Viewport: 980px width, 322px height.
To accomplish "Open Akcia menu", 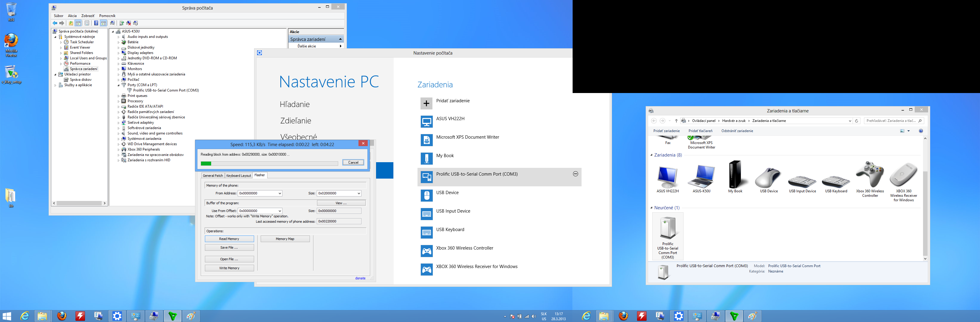I will pyautogui.click(x=72, y=16).
